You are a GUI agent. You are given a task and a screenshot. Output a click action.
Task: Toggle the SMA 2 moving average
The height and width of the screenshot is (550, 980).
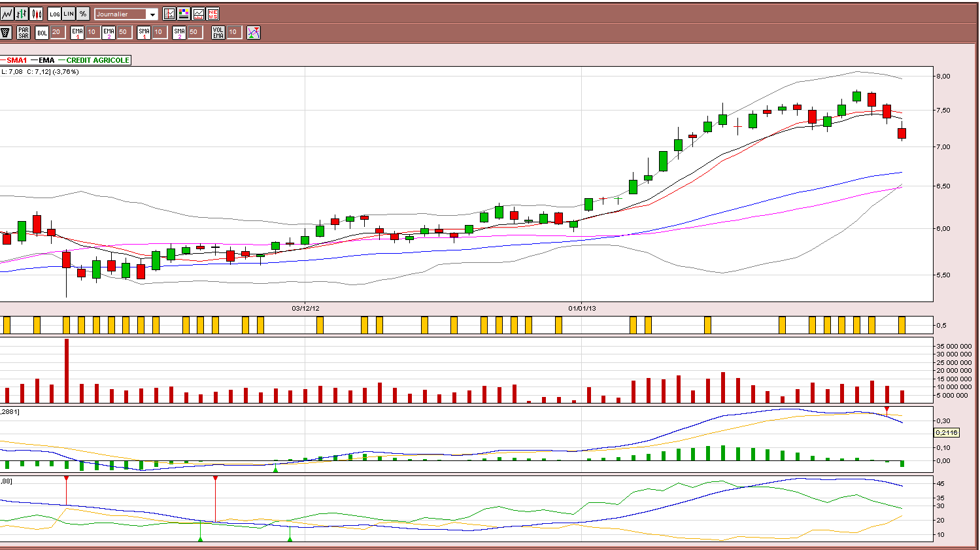[179, 32]
